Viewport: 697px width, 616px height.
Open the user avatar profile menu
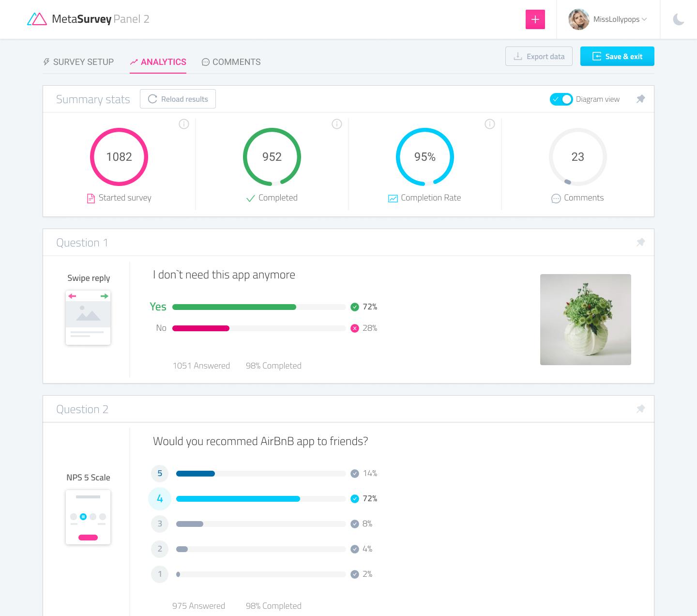coord(578,19)
